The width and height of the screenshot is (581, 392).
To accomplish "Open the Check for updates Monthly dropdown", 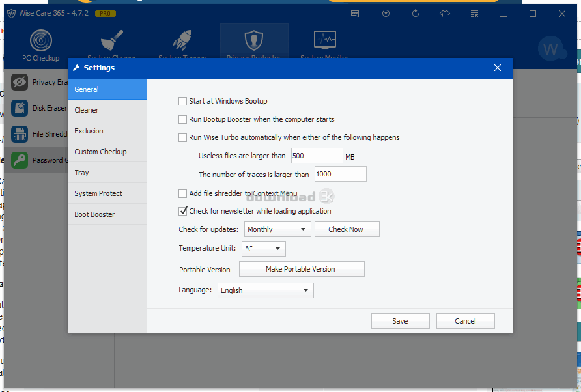I will (277, 229).
